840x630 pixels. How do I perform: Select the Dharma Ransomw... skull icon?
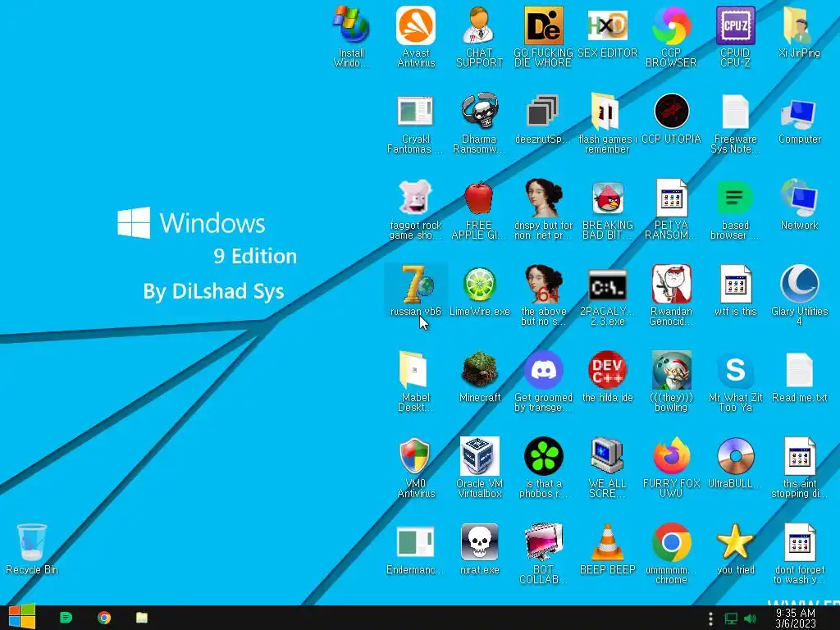(479, 123)
